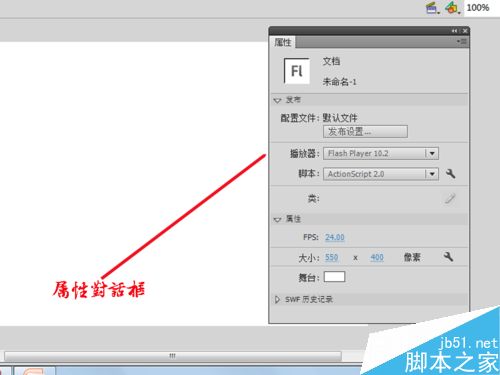The height and width of the screenshot is (375, 500).
Task: Click the 默认文件 profile text
Action: [x=340, y=118]
